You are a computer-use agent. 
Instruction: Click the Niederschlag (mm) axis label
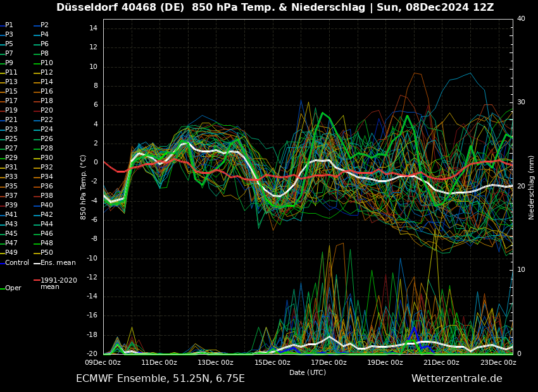coord(532,187)
